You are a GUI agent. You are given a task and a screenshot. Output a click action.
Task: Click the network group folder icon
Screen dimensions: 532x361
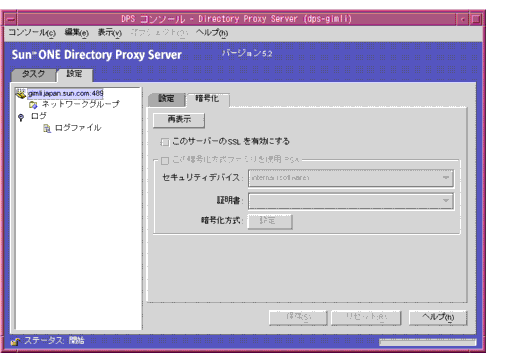coord(33,105)
